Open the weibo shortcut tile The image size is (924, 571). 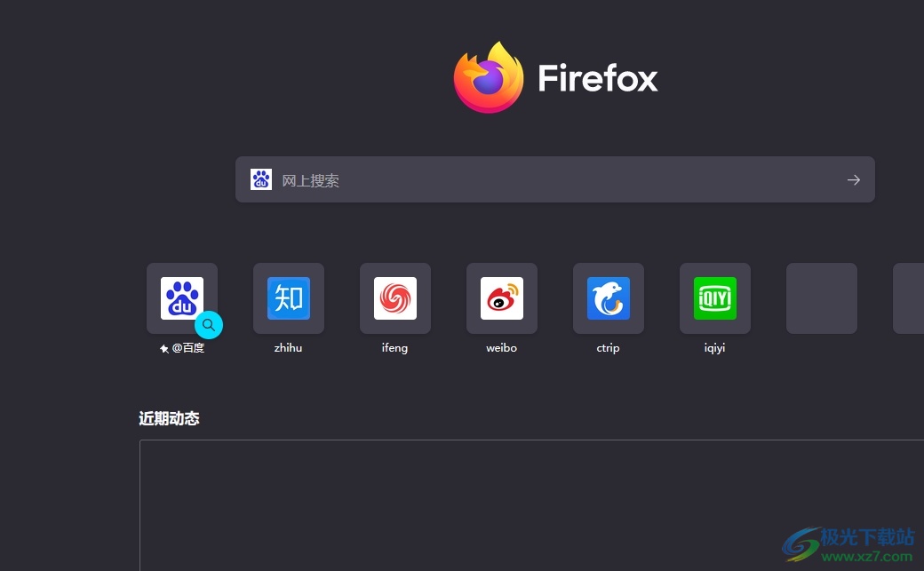pyautogui.click(x=502, y=298)
